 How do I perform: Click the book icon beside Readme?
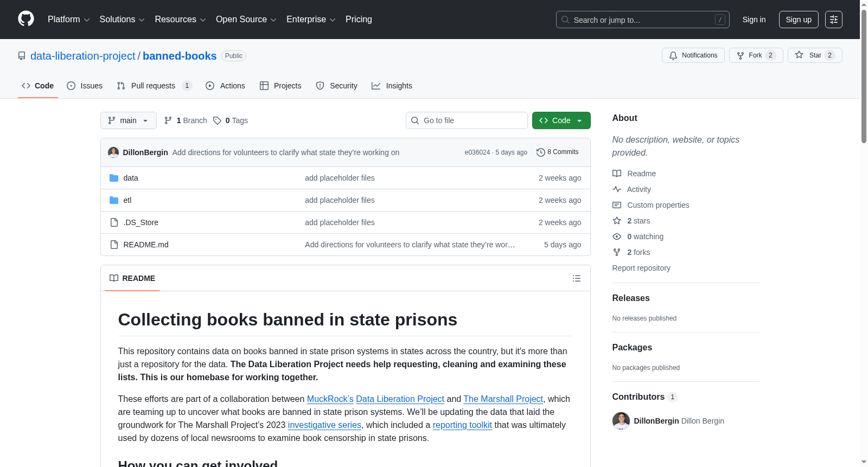pos(617,174)
